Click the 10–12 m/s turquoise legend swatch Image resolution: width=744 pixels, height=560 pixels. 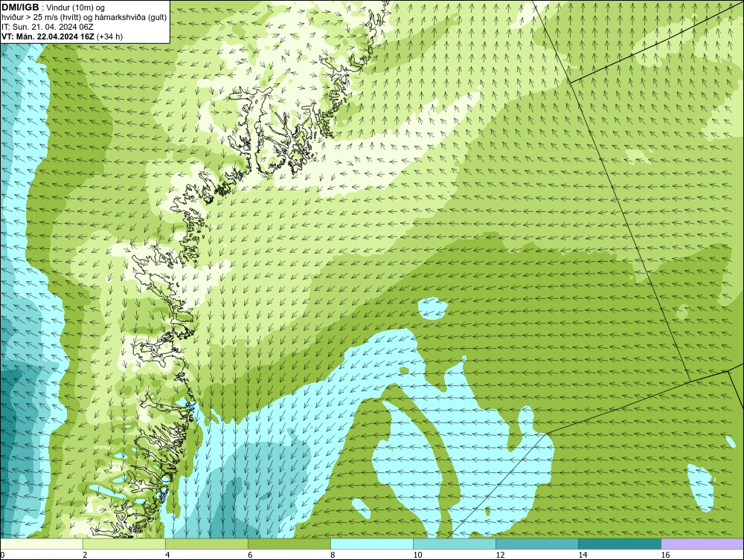(455, 544)
